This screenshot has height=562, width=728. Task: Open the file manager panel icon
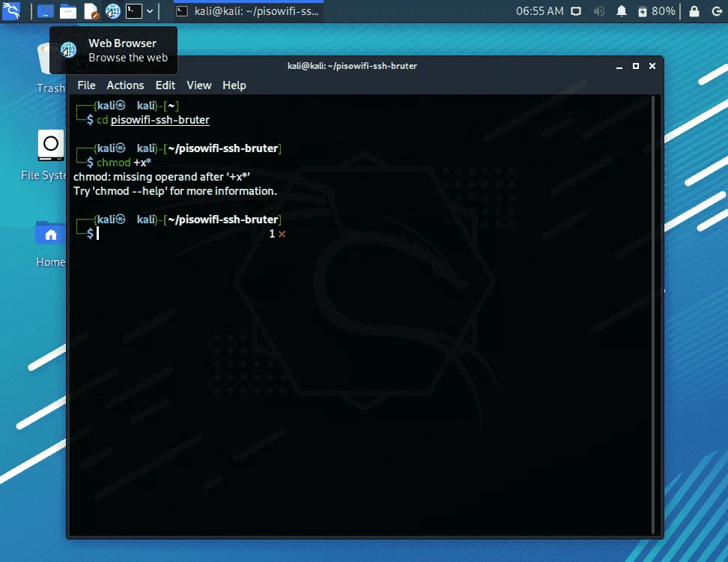[x=68, y=11]
